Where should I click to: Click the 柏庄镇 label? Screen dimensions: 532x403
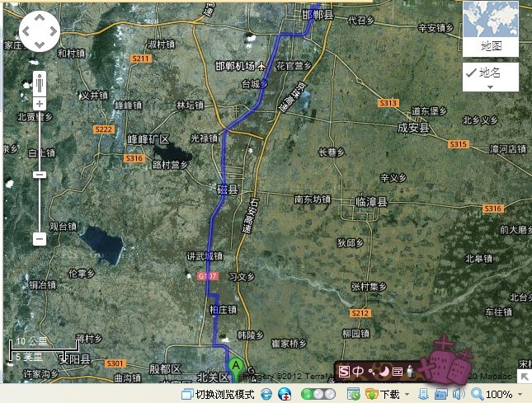223,310
